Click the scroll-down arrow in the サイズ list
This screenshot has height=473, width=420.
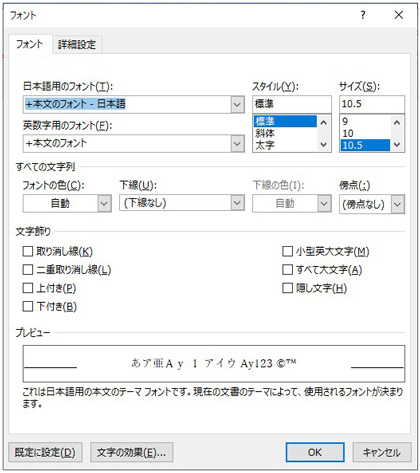397,144
